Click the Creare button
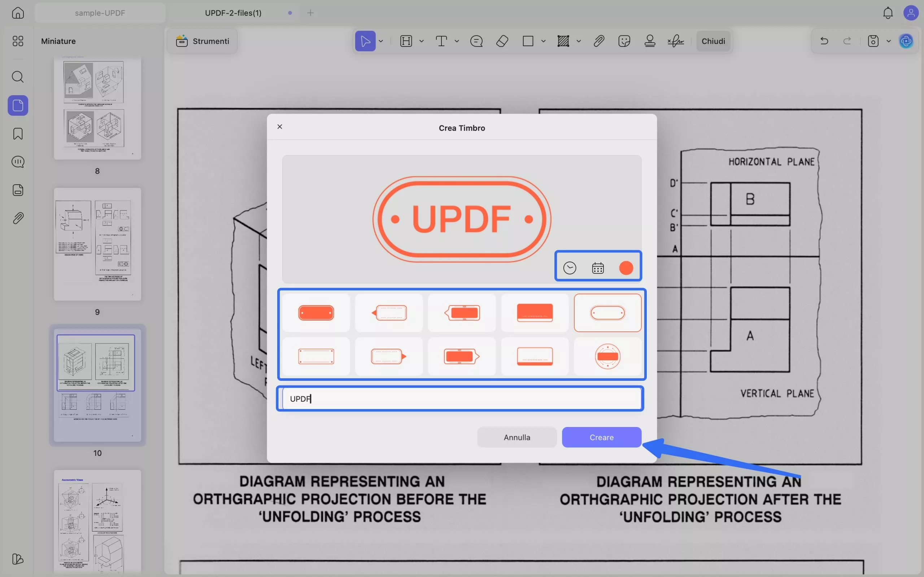 coord(601,437)
